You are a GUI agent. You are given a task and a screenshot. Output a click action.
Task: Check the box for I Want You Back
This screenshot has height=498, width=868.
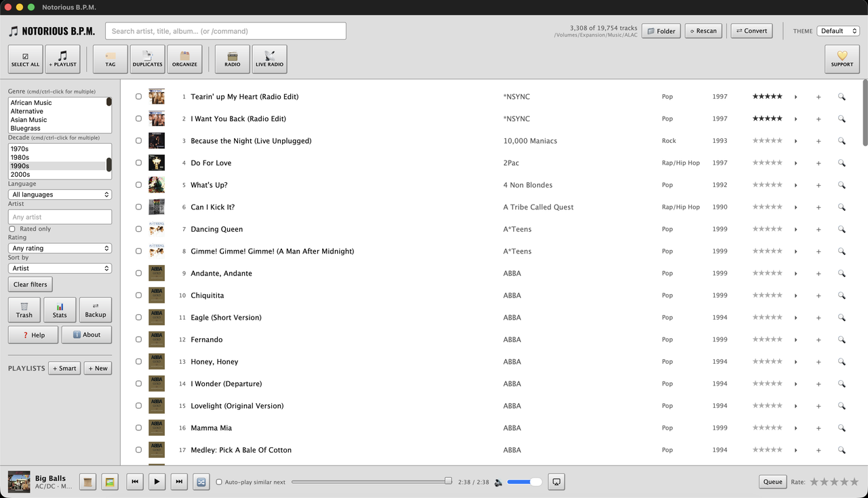pyautogui.click(x=139, y=119)
